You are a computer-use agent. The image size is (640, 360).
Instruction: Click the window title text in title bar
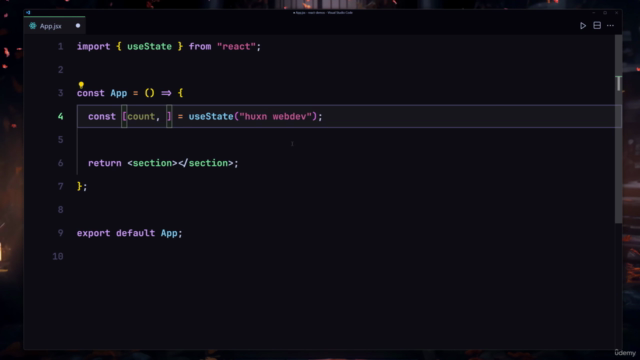coord(323,13)
